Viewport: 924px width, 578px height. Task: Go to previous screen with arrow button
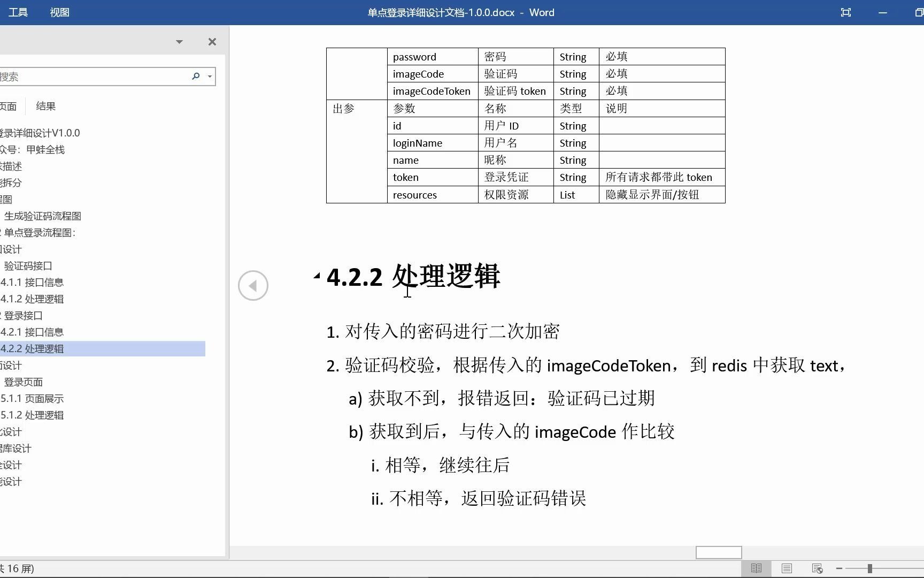pos(253,285)
